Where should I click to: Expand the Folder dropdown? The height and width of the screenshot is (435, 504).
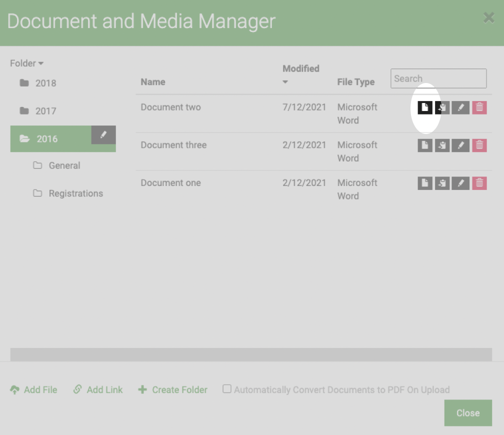(26, 63)
